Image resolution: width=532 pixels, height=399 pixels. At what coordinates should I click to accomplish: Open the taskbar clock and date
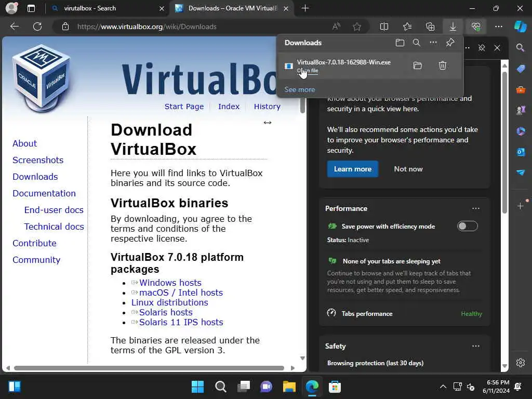[496, 387]
